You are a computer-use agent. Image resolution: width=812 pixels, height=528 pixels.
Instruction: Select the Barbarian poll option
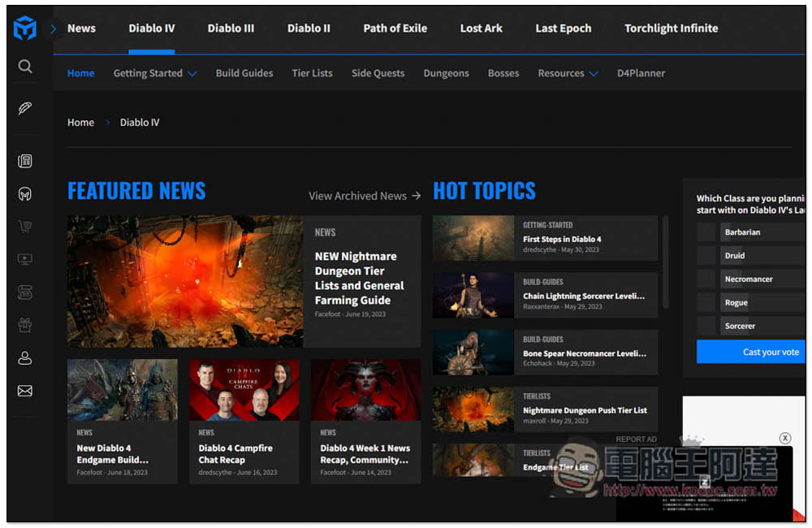click(706, 232)
